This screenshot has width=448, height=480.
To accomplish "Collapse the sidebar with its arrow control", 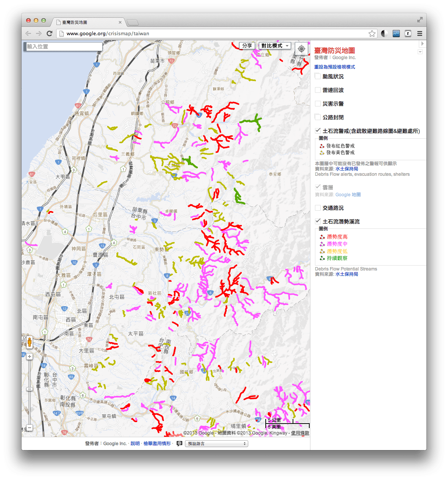I will pyautogui.click(x=422, y=44).
